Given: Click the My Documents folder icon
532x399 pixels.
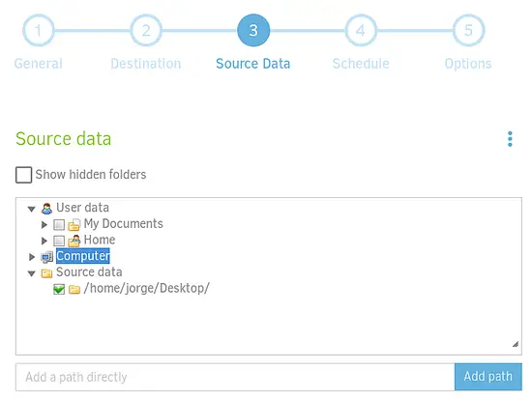Looking at the screenshot, I should point(74,224).
